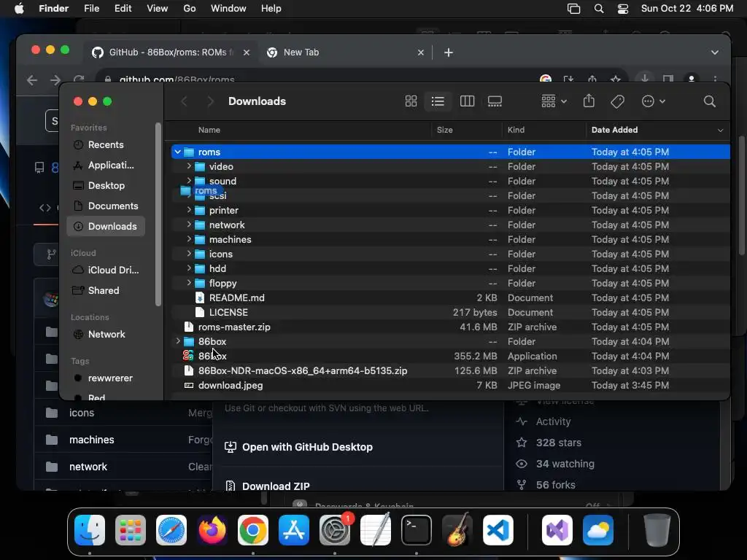The height and width of the screenshot is (560, 747).
Task: Expand the network folder in Finder
Action: [x=189, y=225]
